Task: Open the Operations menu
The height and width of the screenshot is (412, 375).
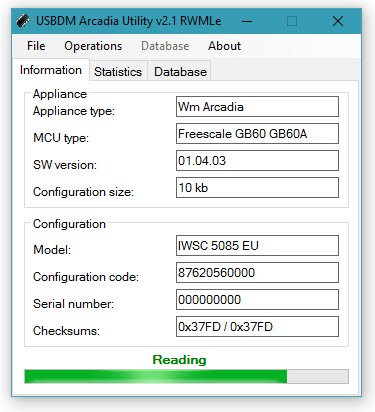Action: click(93, 46)
